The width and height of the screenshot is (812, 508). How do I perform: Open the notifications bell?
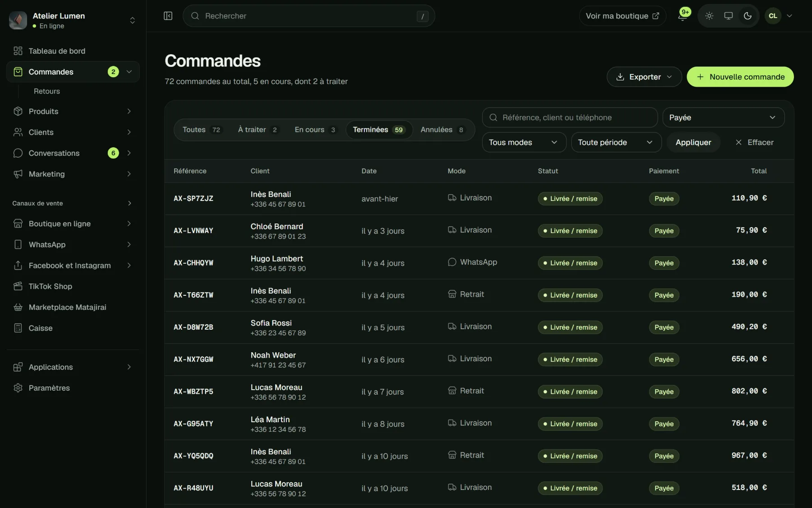683,16
